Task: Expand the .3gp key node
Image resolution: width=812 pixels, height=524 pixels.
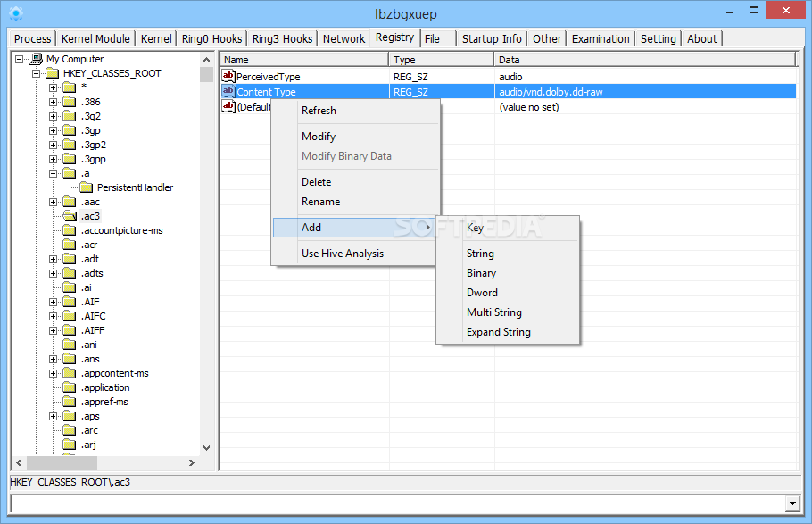Action: pyautogui.click(x=53, y=130)
